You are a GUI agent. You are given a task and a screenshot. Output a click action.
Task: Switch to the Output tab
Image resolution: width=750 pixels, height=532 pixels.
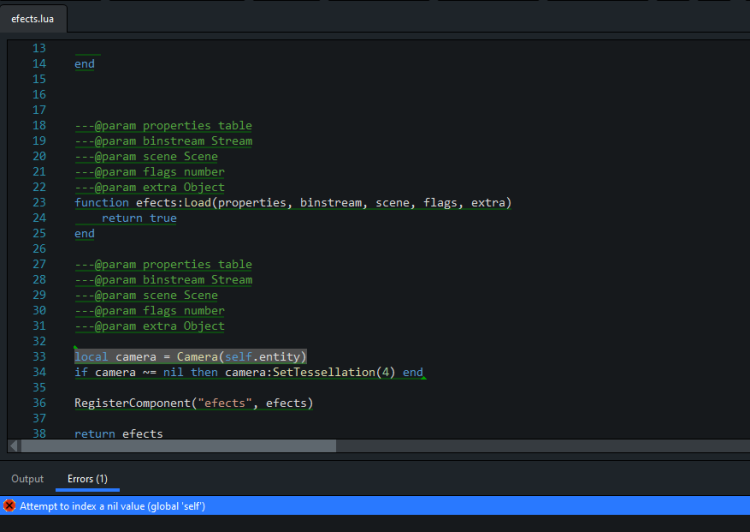tap(28, 479)
